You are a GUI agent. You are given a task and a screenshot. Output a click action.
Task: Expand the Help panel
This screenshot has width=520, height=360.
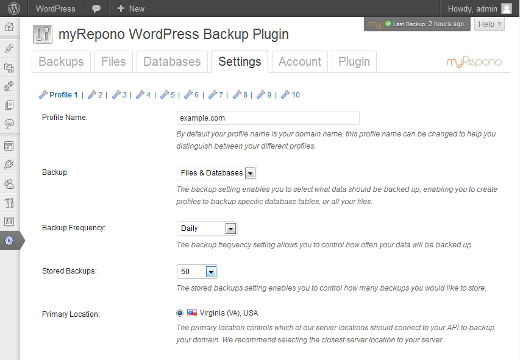tap(489, 24)
